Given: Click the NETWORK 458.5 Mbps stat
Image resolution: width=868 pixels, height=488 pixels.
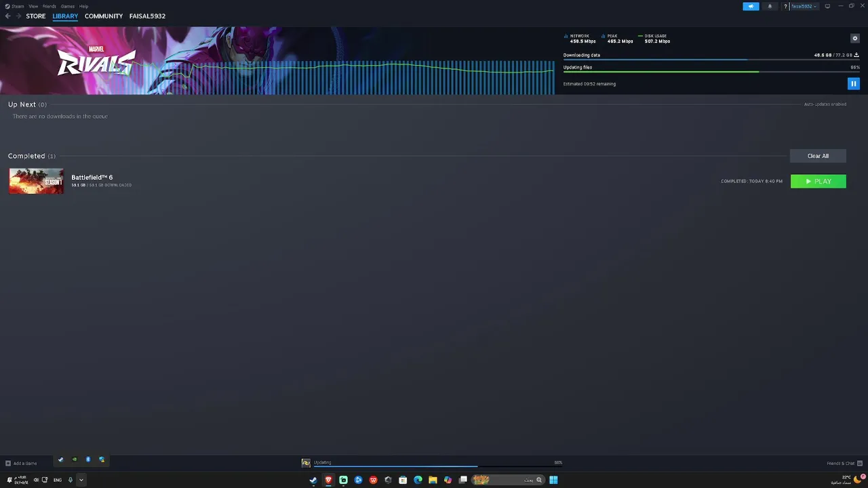Looking at the screenshot, I should pyautogui.click(x=580, y=39).
